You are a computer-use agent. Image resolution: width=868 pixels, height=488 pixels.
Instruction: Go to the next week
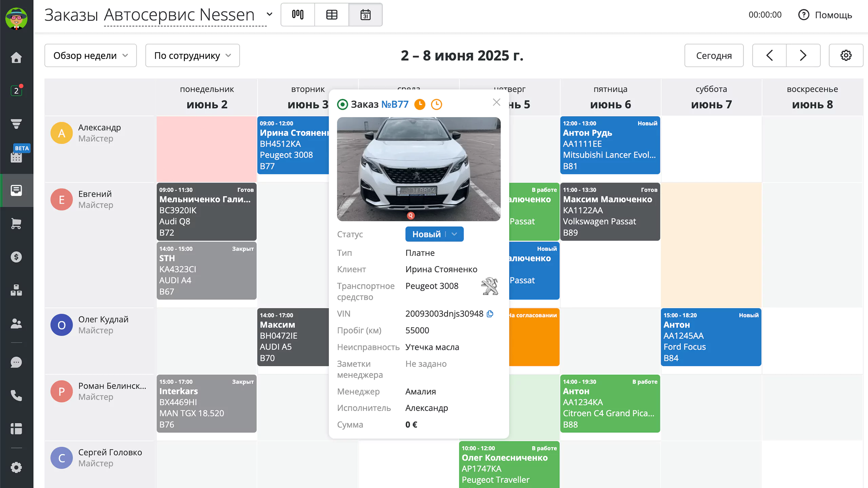tap(803, 55)
